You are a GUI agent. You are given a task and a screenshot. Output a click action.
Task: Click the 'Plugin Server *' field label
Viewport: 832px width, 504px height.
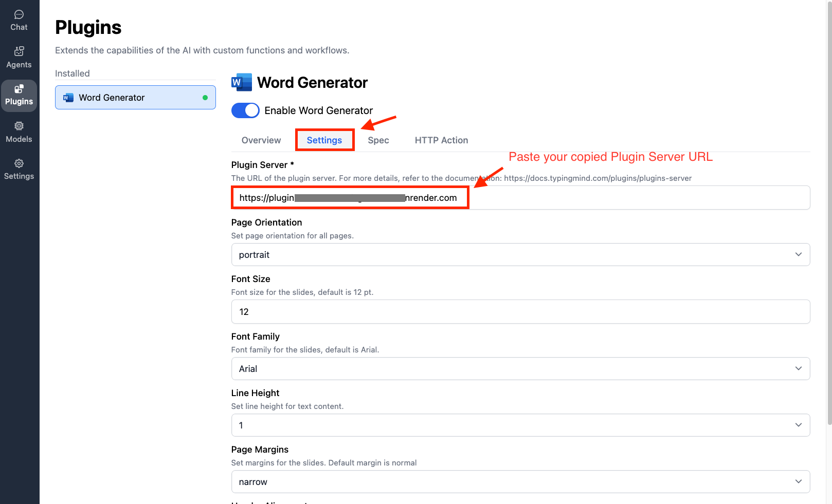point(263,165)
